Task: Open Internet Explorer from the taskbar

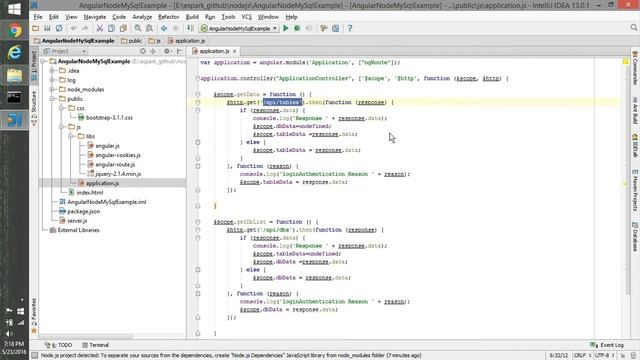Action: click(x=14, y=53)
